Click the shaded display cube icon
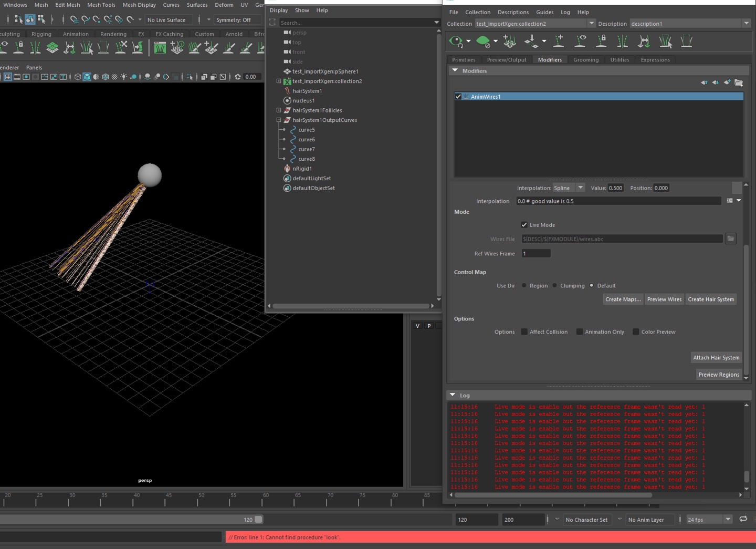Screen dimensions: 756x549 point(87,77)
